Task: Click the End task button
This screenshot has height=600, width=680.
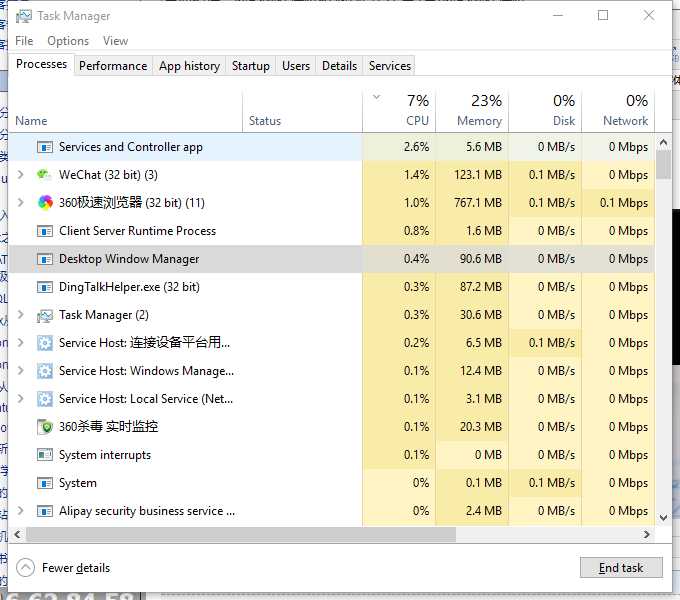Action: point(621,567)
